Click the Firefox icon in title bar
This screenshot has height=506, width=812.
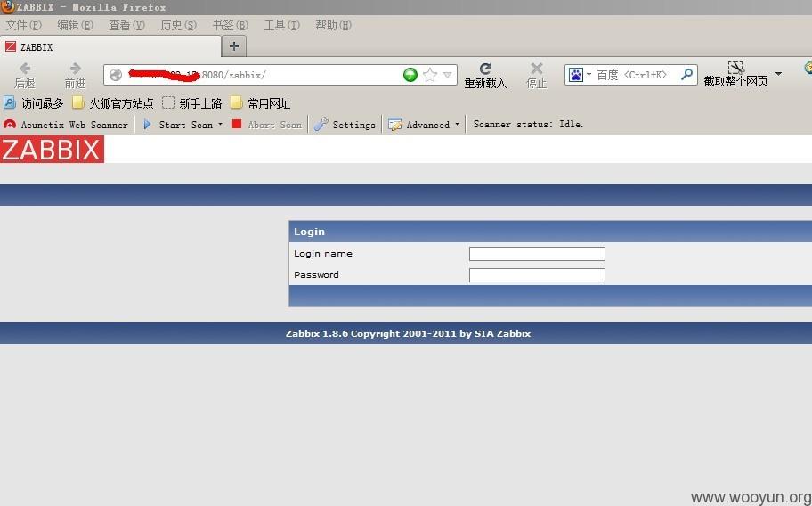coord(7,7)
